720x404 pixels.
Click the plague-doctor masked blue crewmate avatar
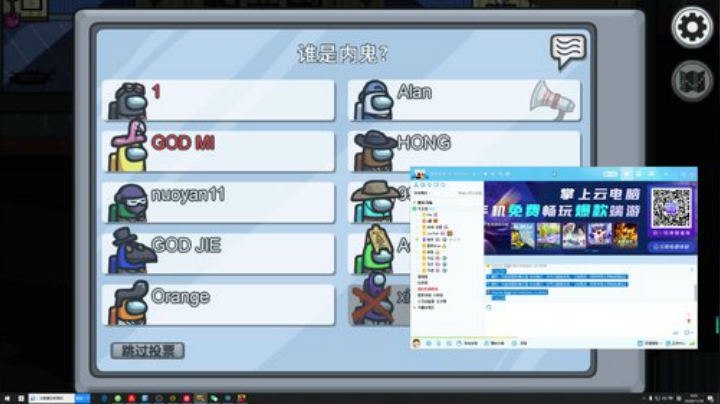[132, 251]
